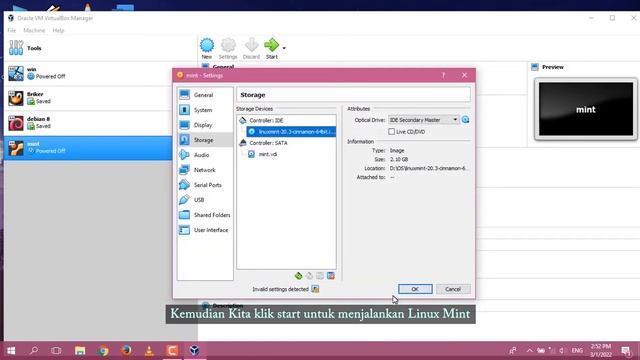Open the Help menu
640x360 pixels.
tap(58, 30)
